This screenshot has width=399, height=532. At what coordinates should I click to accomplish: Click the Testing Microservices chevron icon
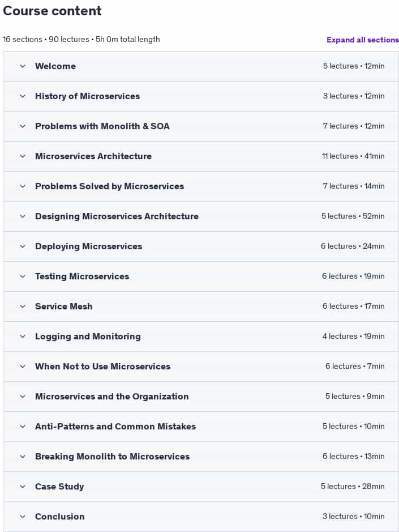point(23,276)
